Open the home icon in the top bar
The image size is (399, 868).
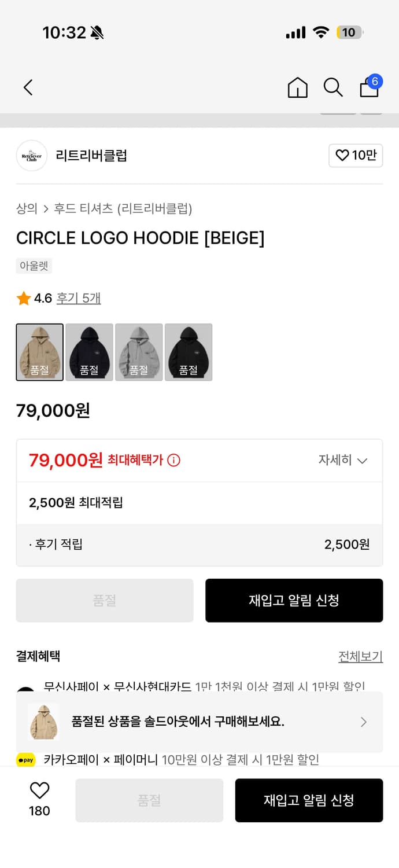(297, 87)
